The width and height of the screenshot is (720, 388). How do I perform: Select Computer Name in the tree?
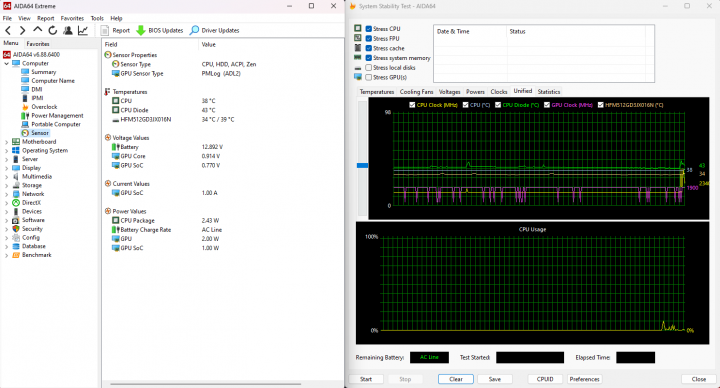53,81
